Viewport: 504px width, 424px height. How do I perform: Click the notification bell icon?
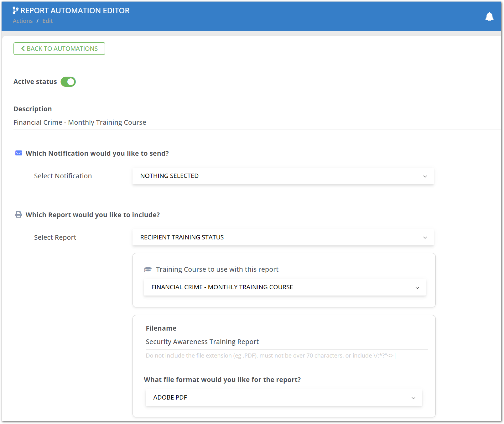tap(490, 17)
